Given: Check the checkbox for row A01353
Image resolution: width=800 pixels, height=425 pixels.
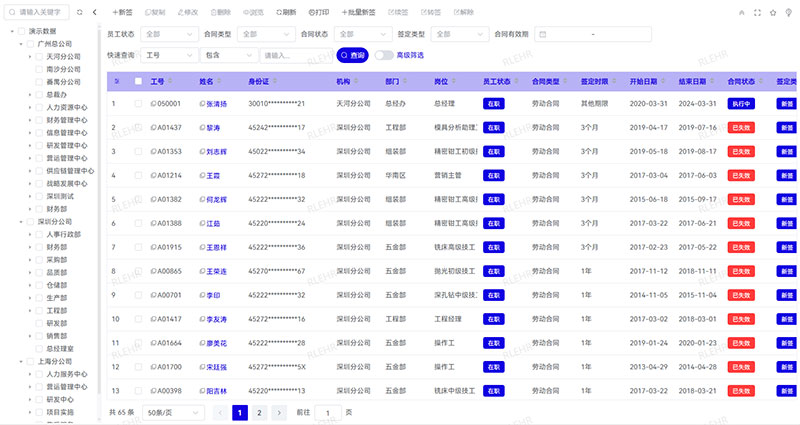Looking at the screenshot, I should click(138, 152).
